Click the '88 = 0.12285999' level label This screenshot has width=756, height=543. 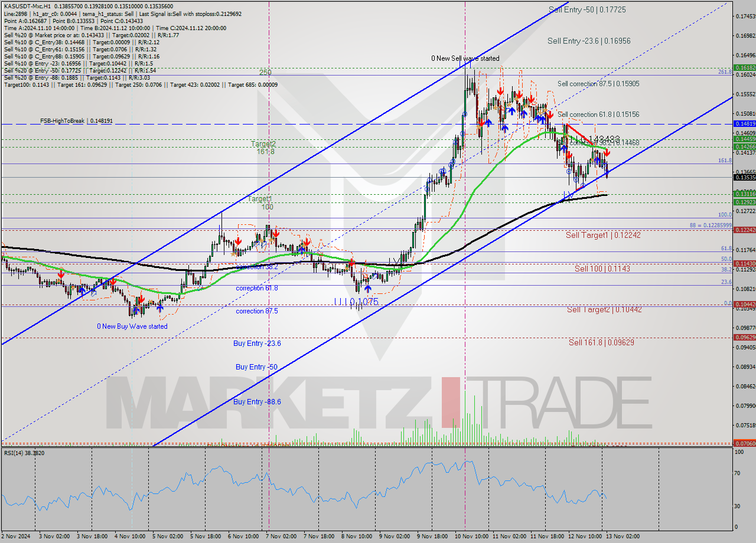tap(711, 225)
